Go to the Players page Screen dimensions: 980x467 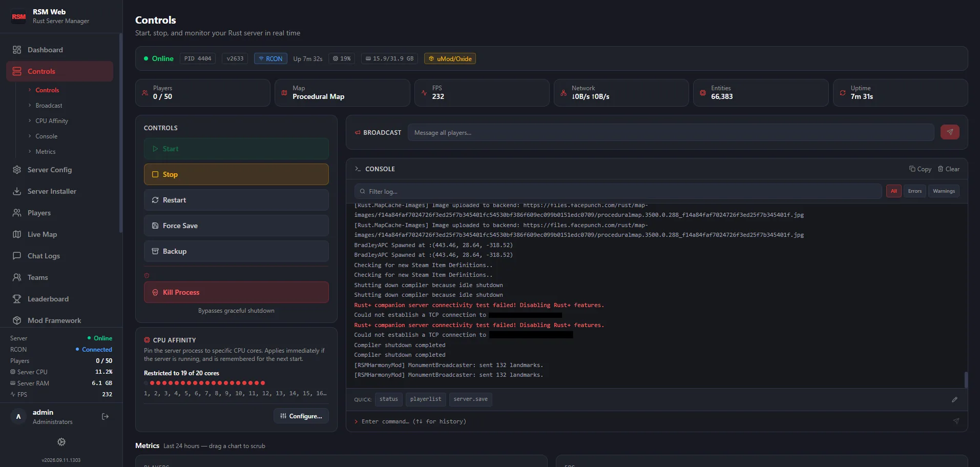(x=59, y=213)
